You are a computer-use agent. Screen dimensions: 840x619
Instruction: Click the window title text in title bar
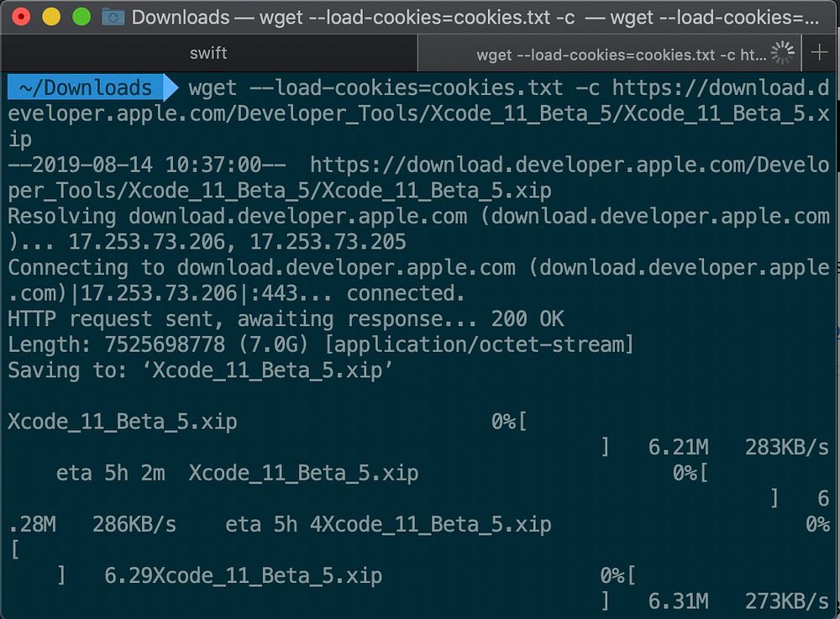pyautogui.click(x=475, y=17)
